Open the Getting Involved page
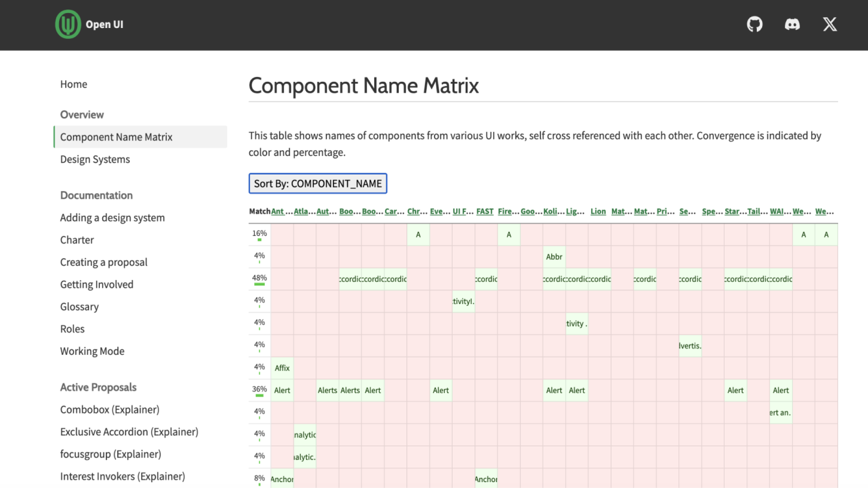Screen dimensions: 868x488 (x=97, y=284)
